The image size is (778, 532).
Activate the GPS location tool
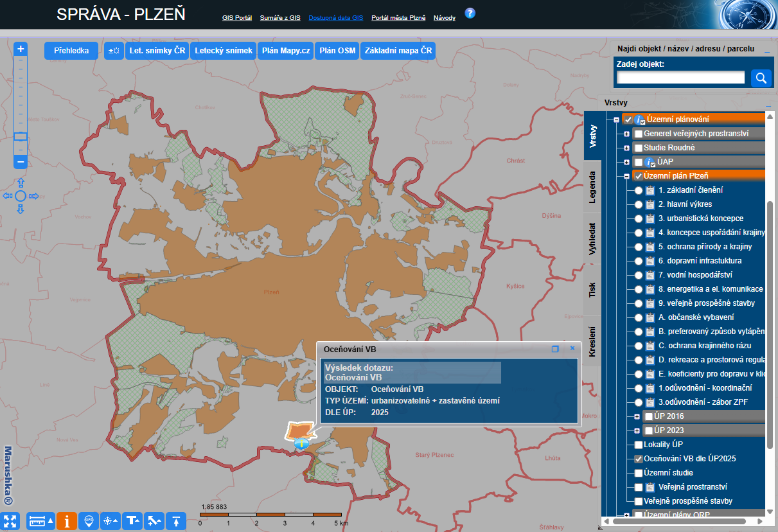click(89, 521)
